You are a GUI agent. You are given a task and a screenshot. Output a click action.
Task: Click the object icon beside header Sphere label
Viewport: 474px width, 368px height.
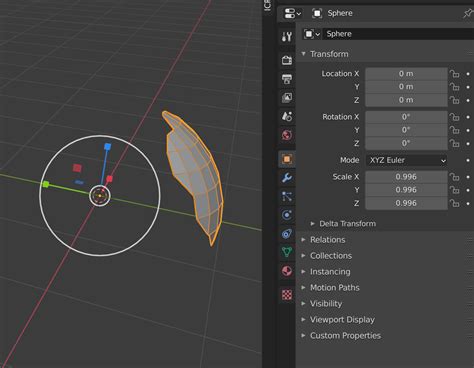click(x=317, y=13)
